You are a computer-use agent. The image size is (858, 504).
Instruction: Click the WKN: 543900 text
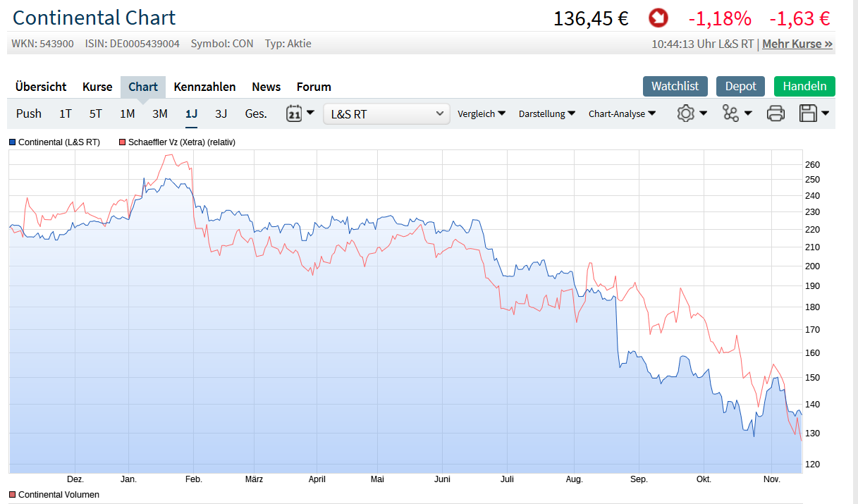point(42,44)
